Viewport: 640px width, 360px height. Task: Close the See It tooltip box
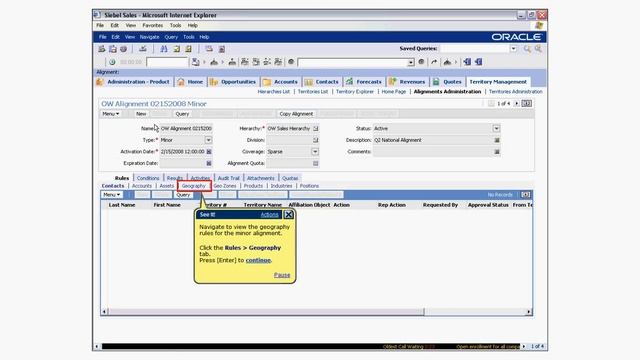click(289, 215)
